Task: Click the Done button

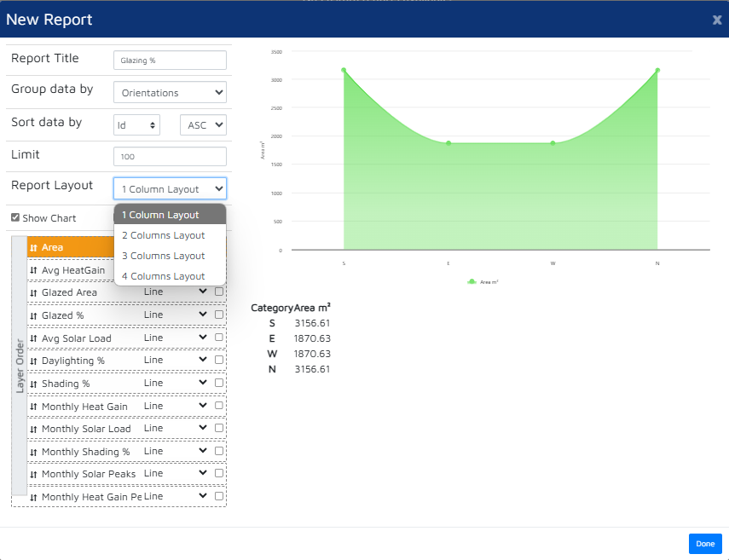Action: [x=705, y=544]
